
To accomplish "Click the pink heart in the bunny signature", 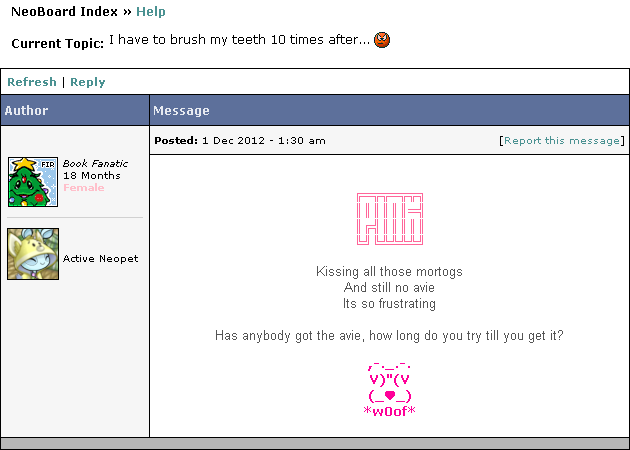I will (389, 395).
